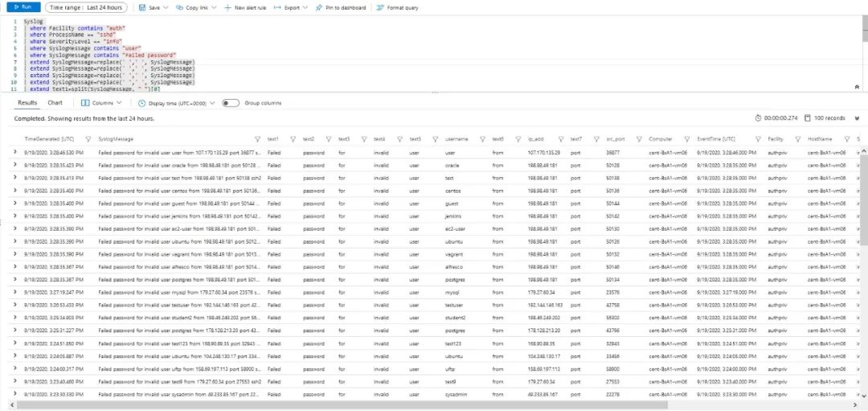Pin query to dashboard

(341, 8)
